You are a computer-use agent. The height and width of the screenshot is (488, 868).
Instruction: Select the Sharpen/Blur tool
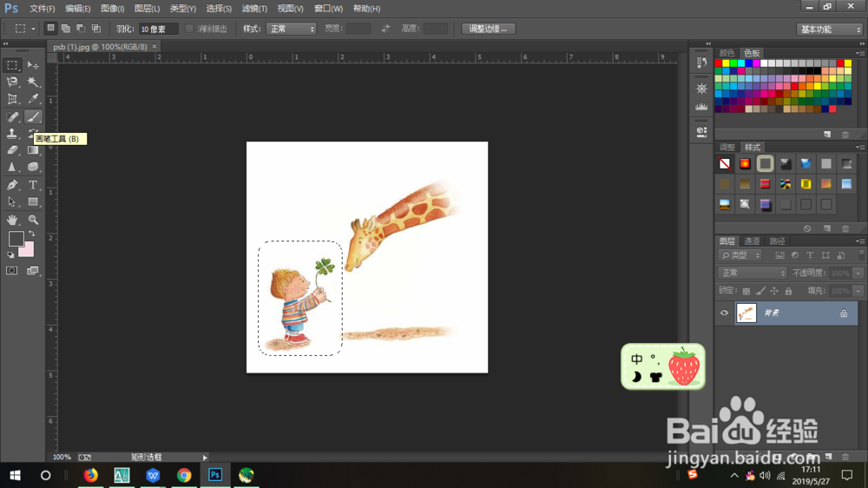[12, 167]
